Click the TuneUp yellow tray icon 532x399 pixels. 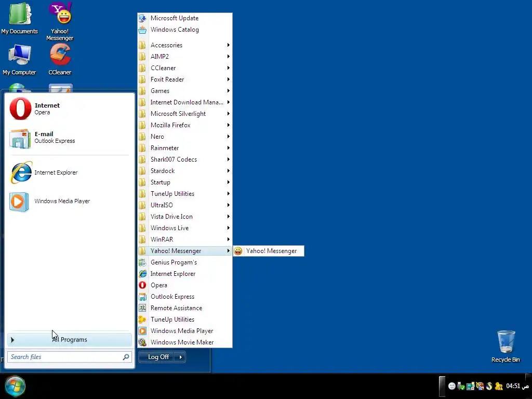click(x=498, y=386)
